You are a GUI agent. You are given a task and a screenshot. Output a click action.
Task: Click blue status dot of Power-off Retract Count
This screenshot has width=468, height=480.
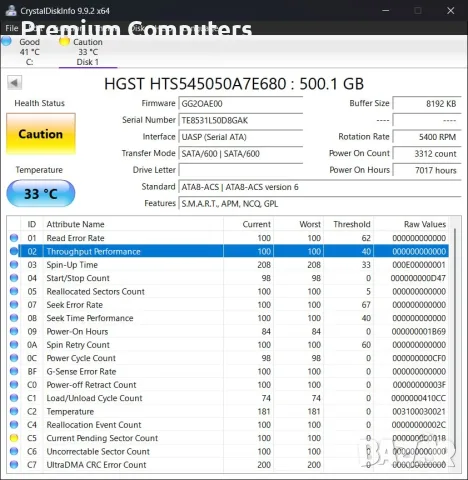14,384
